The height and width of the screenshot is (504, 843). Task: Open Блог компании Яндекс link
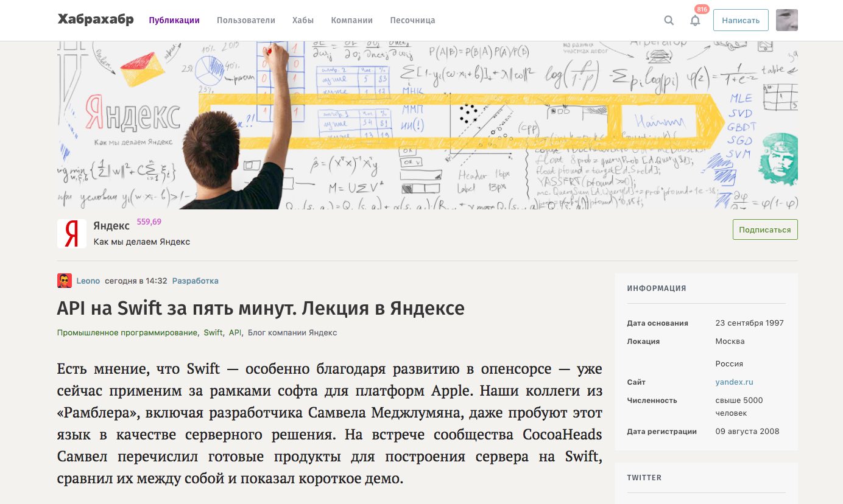292,332
